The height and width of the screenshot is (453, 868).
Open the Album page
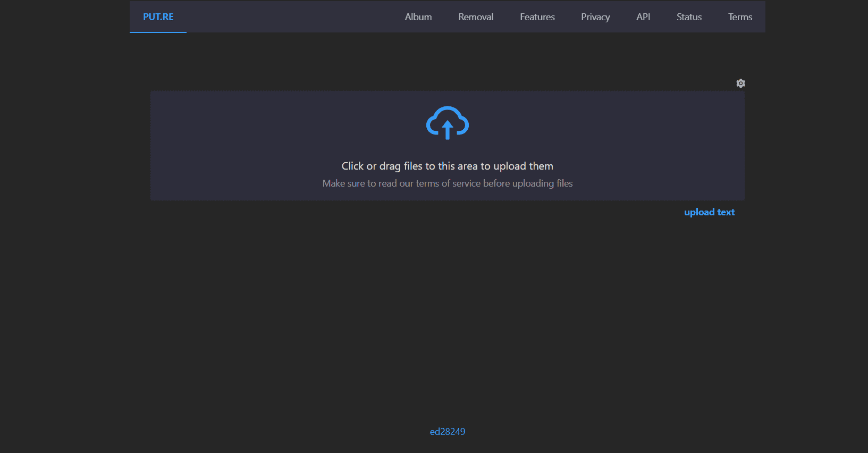tap(418, 17)
